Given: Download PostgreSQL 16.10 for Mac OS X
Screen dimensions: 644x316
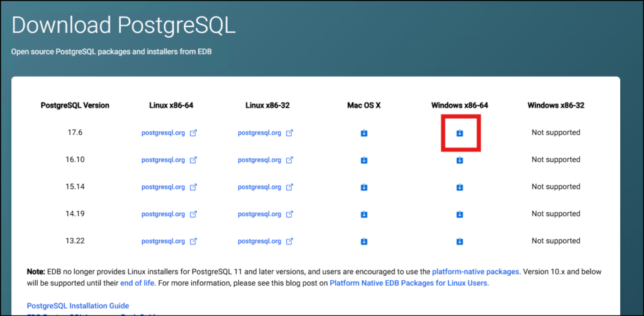Looking at the screenshot, I should click(364, 160).
